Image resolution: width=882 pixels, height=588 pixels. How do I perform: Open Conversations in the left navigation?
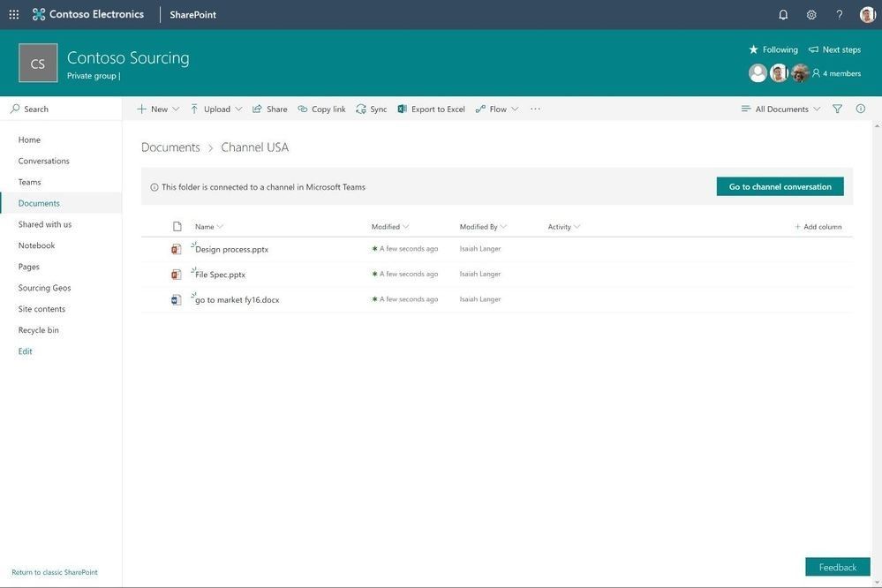44,161
